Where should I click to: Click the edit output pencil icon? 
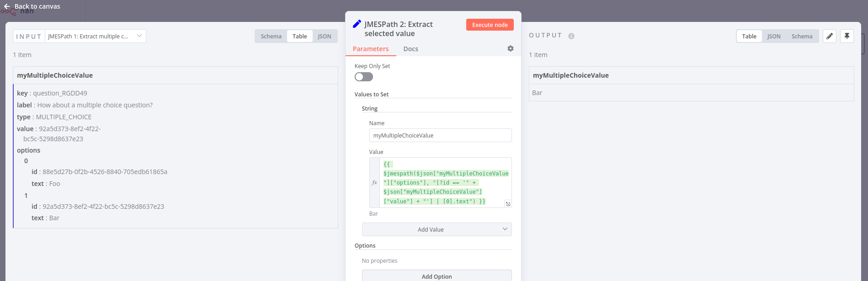tap(830, 36)
